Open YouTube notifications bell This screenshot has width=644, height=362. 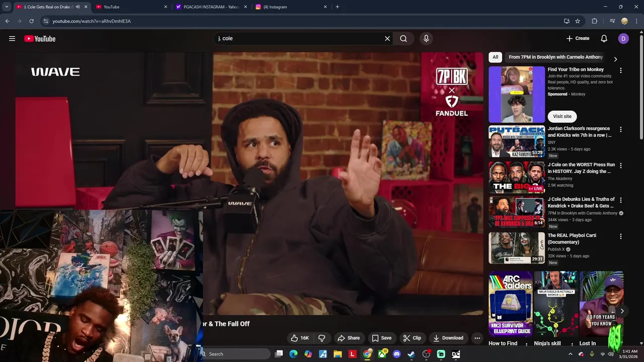[x=604, y=39]
